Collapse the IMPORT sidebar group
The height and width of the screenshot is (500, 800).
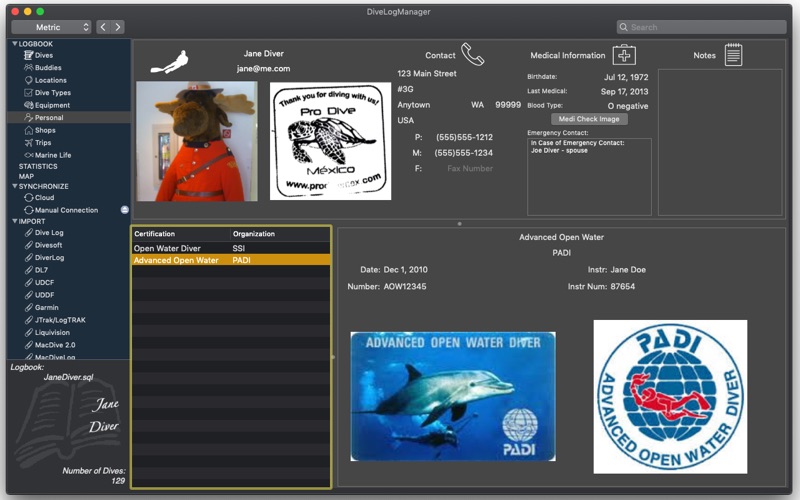(15, 221)
